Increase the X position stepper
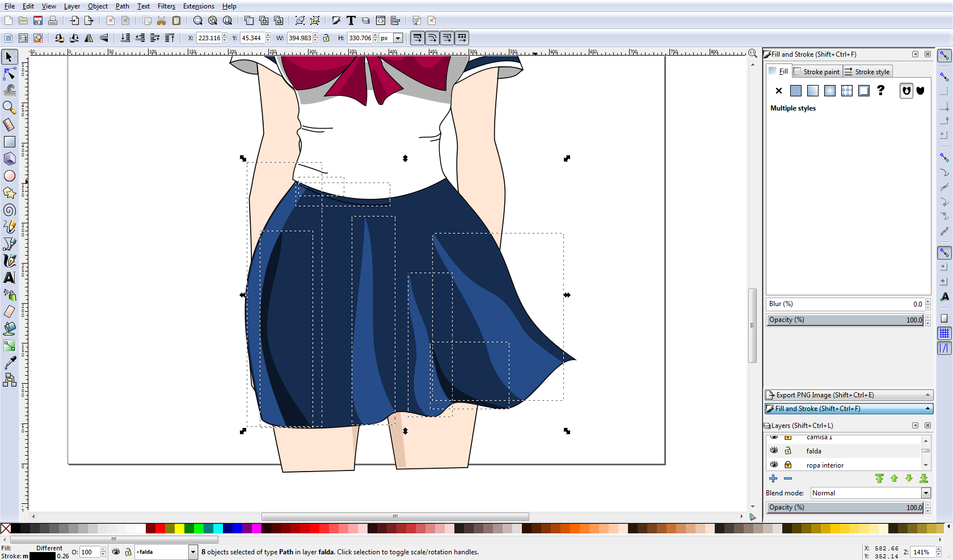The image size is (953, 560). tap(225, 36)
